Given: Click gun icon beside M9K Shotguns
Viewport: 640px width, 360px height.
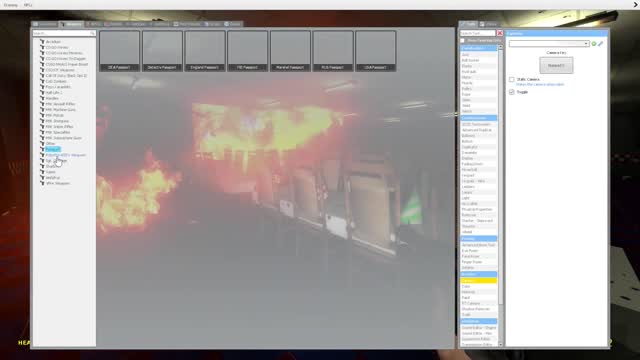Looking at the screenshot, I should [42, 121].
